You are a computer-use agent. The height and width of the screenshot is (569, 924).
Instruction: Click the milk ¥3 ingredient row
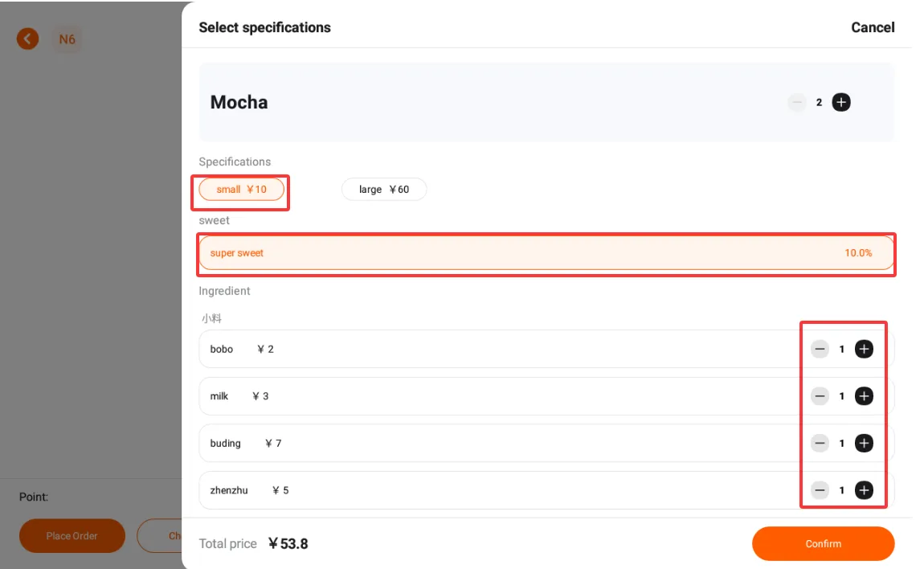tap(546, 396)
